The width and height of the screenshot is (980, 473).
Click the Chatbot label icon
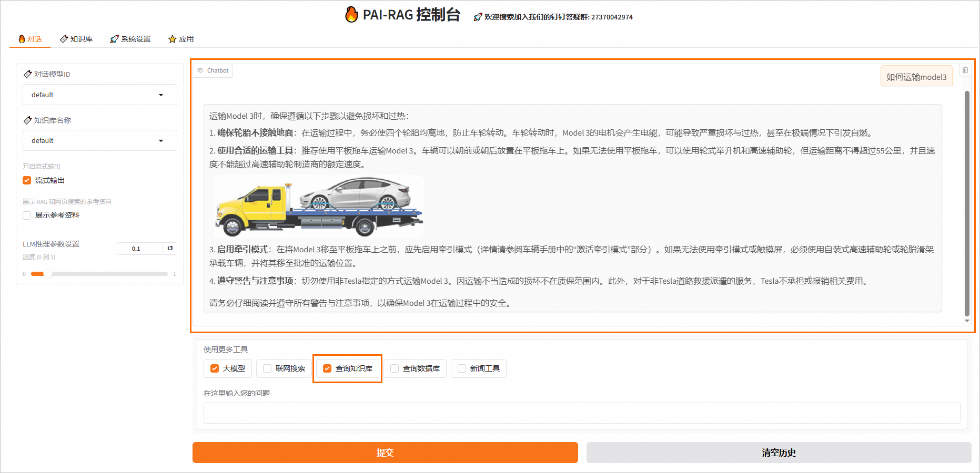[200, 70]
